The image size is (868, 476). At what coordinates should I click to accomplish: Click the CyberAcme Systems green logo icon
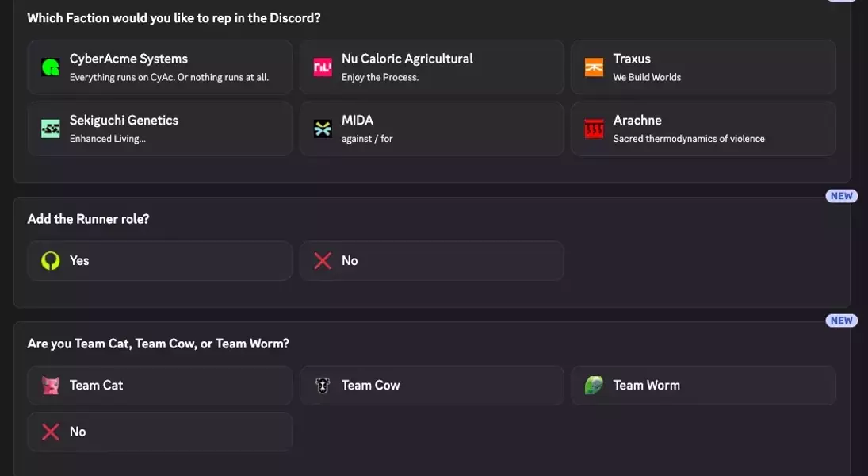click(x=51, y=67)
